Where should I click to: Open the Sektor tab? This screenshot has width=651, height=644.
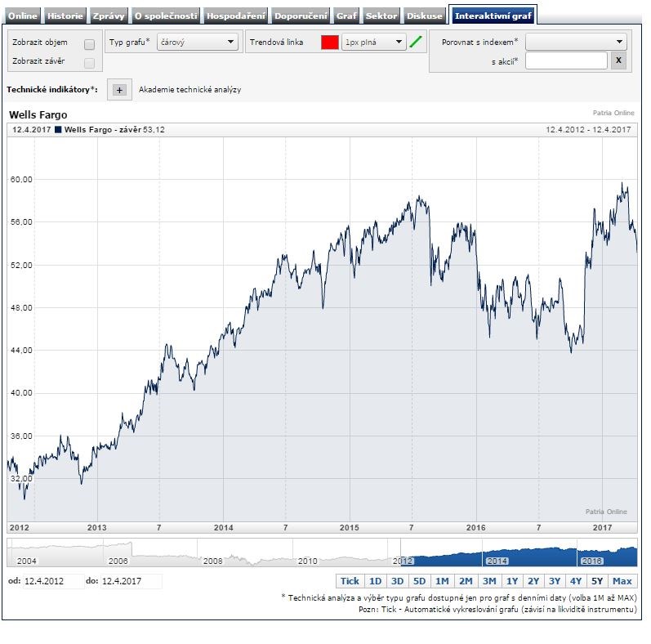tap(381, 16)
